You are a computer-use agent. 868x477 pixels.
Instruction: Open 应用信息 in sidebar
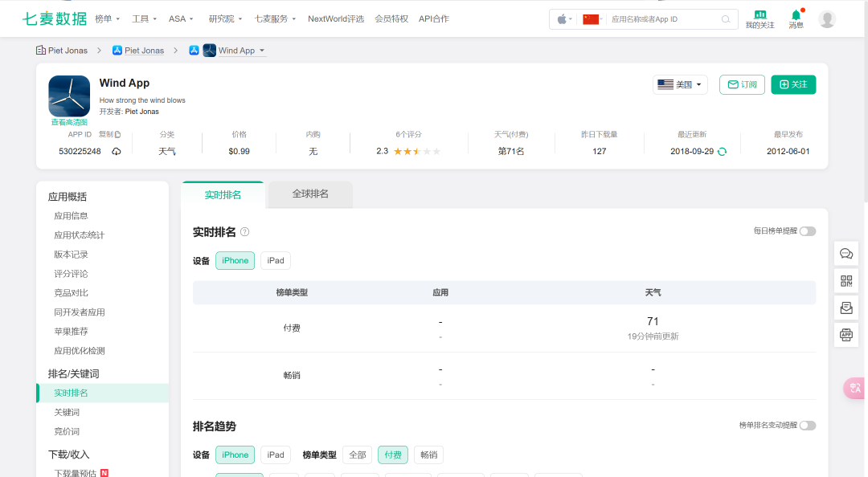(x=71, y=216)
